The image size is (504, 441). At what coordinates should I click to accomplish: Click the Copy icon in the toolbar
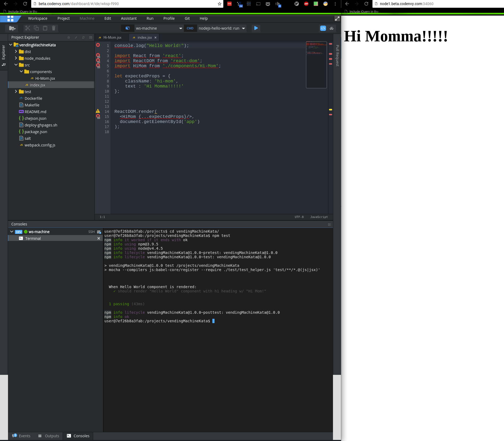coord(36,28)
